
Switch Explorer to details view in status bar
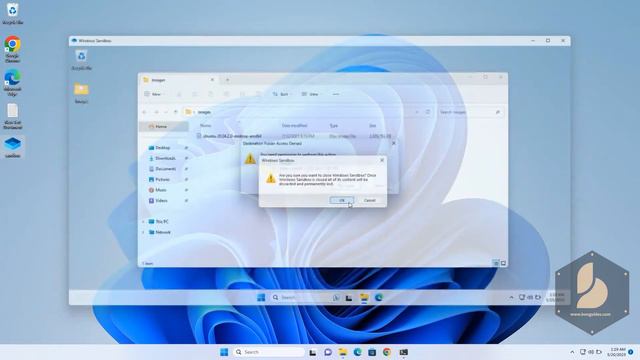(x=496, y=263)
